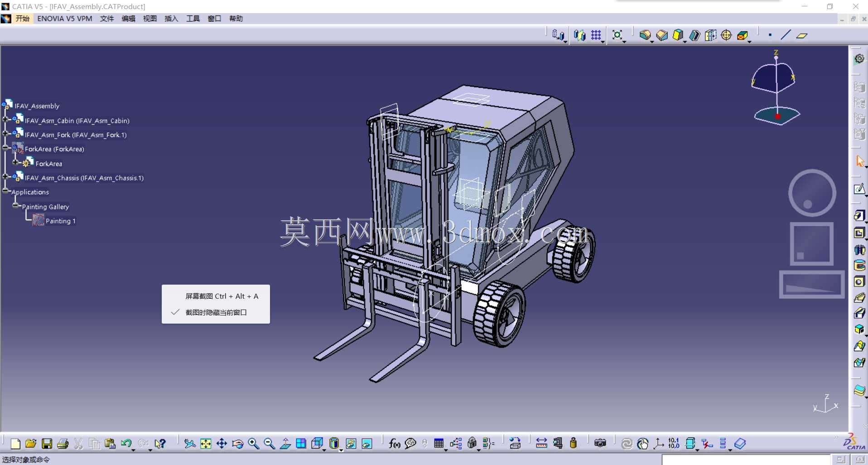The width and height of the screenshot is (868, 465).
Task: Click the Paste icon
Action: point(110,444)
